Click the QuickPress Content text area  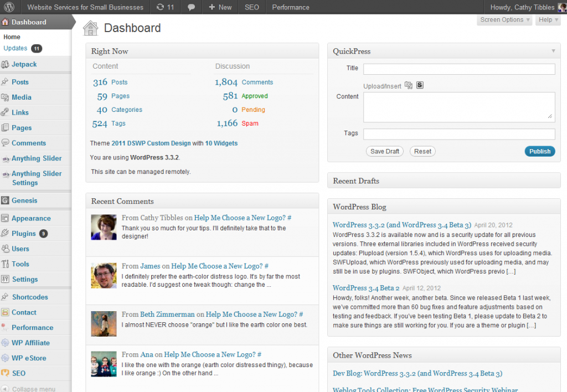click(459, 107)
